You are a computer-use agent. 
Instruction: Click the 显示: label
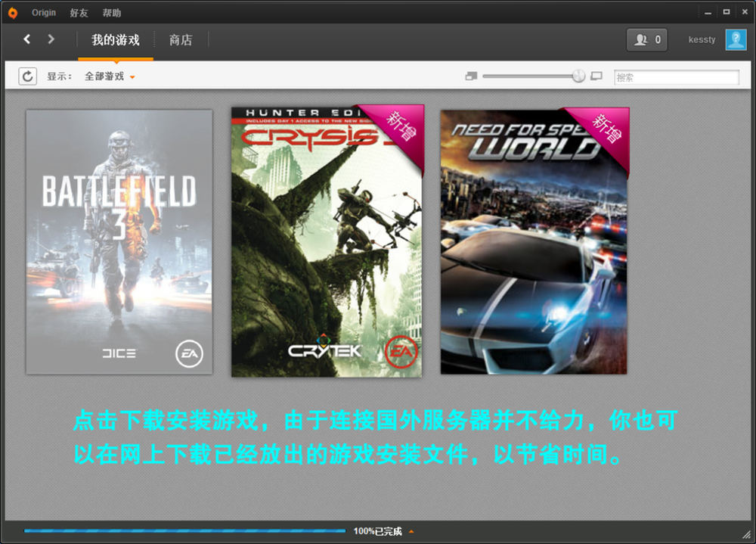pyautogui.click(x=59, y=76)
